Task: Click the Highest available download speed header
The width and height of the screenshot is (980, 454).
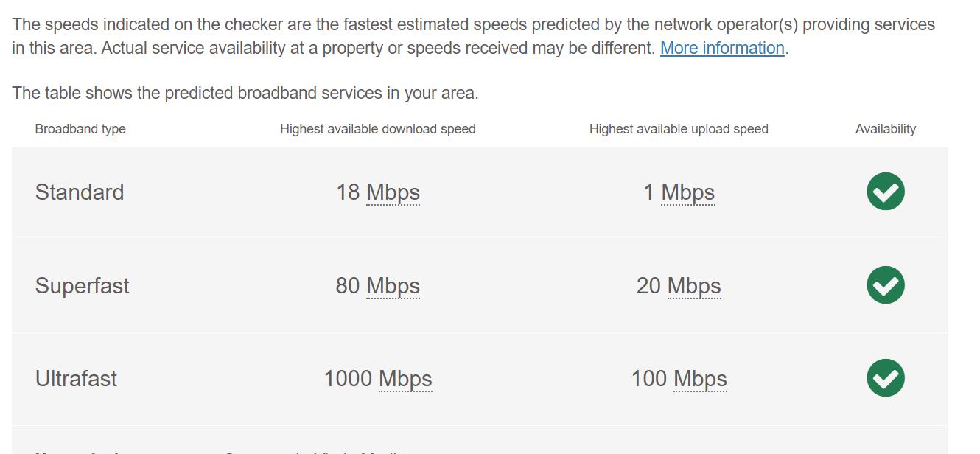Action: 377,129
